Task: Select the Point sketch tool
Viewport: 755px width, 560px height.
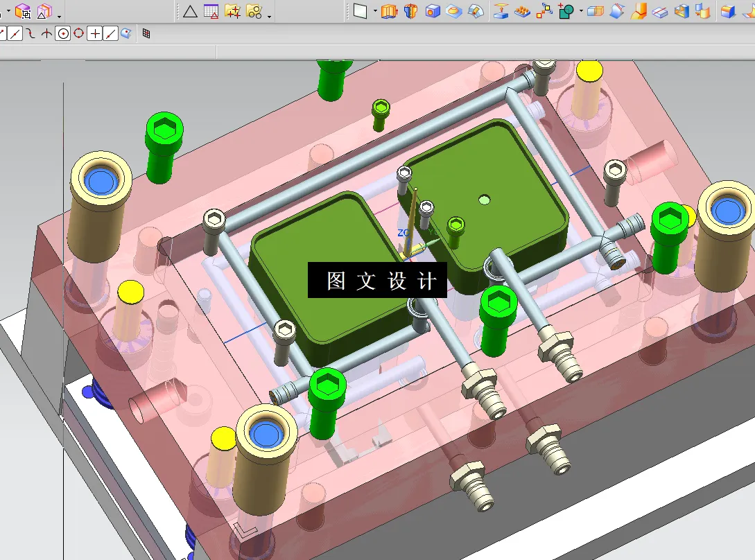Action: [95, 33]
